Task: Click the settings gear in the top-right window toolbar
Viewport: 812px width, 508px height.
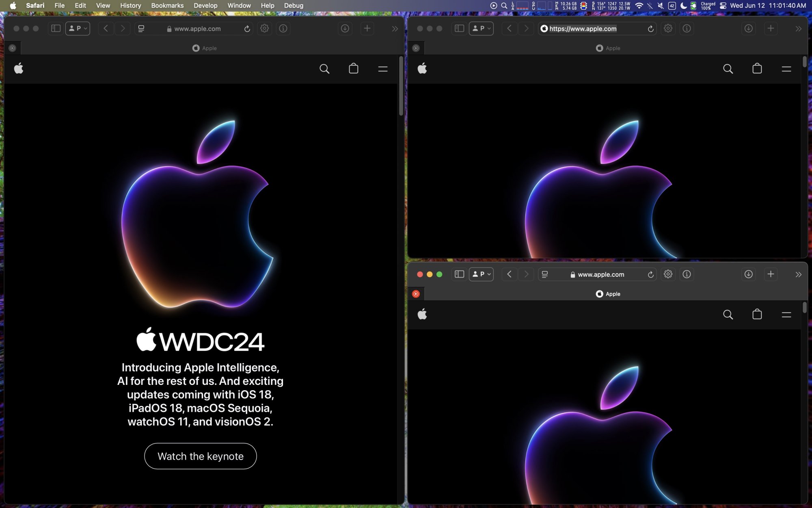Action: (x=668, y=28)
